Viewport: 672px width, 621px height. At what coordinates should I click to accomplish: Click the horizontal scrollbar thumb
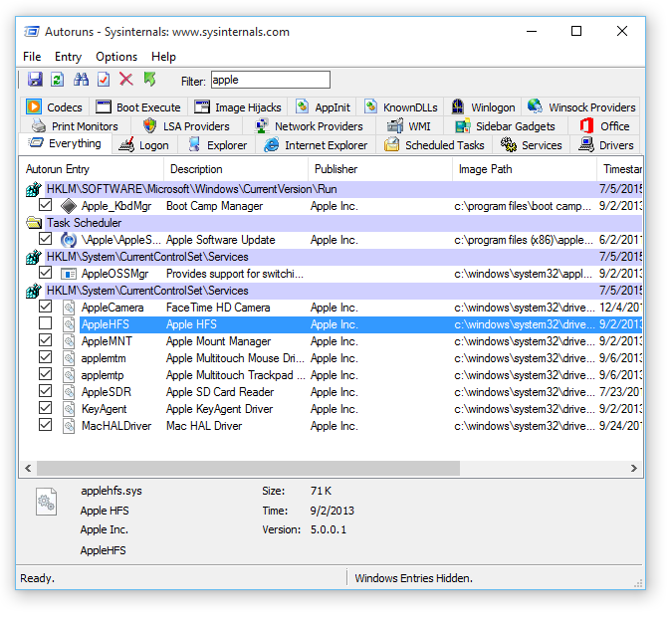click(x=248, y=468)
